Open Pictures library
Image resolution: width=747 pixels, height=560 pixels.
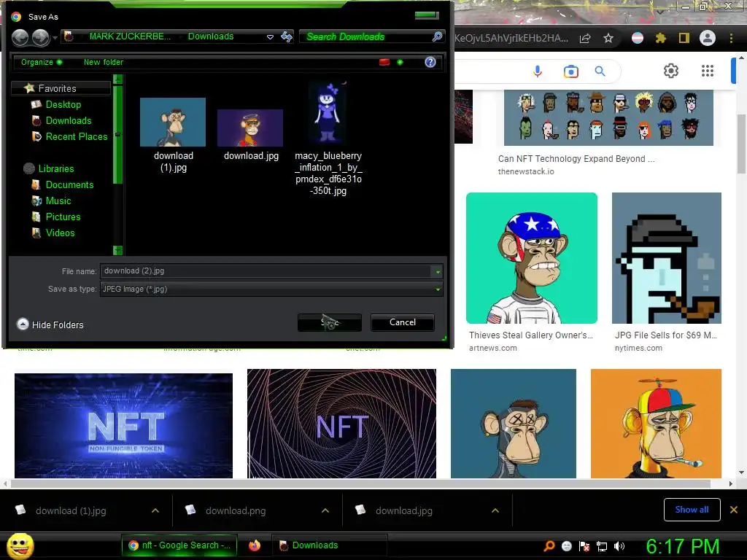(x=63, y=217)
